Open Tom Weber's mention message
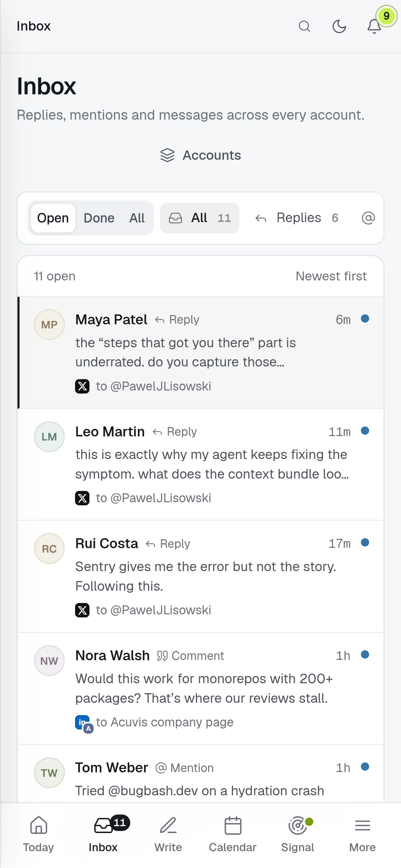The image size is (401, 868). (x=200, y=774)
